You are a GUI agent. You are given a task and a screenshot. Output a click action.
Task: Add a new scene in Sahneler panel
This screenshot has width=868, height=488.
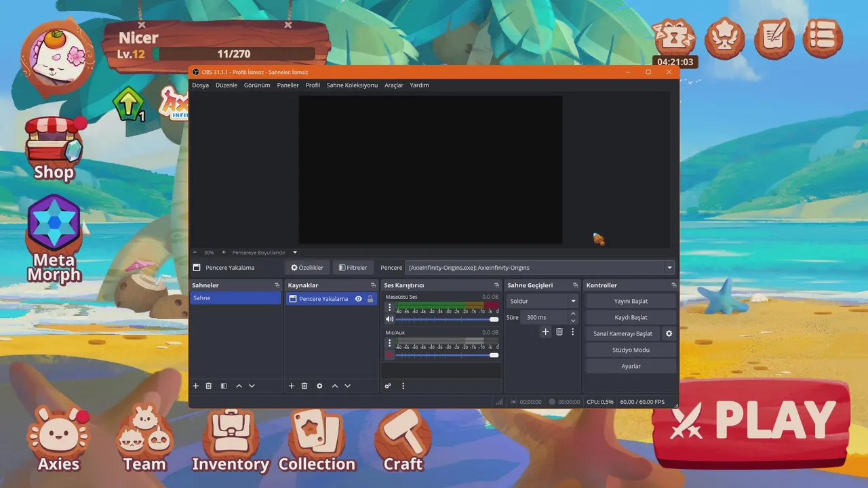pos(196,386)
